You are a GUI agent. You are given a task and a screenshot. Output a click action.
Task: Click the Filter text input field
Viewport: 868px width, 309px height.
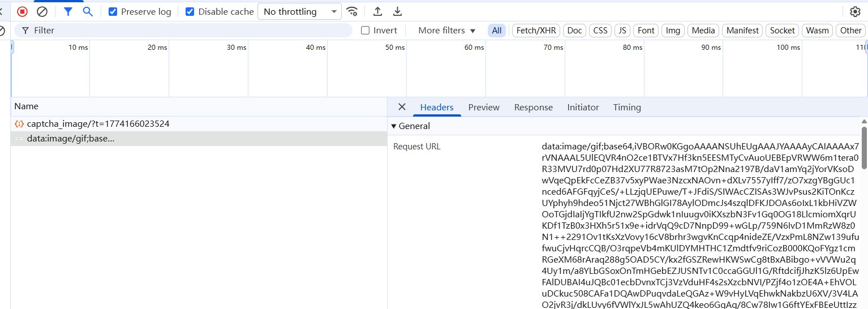point(187,31)
